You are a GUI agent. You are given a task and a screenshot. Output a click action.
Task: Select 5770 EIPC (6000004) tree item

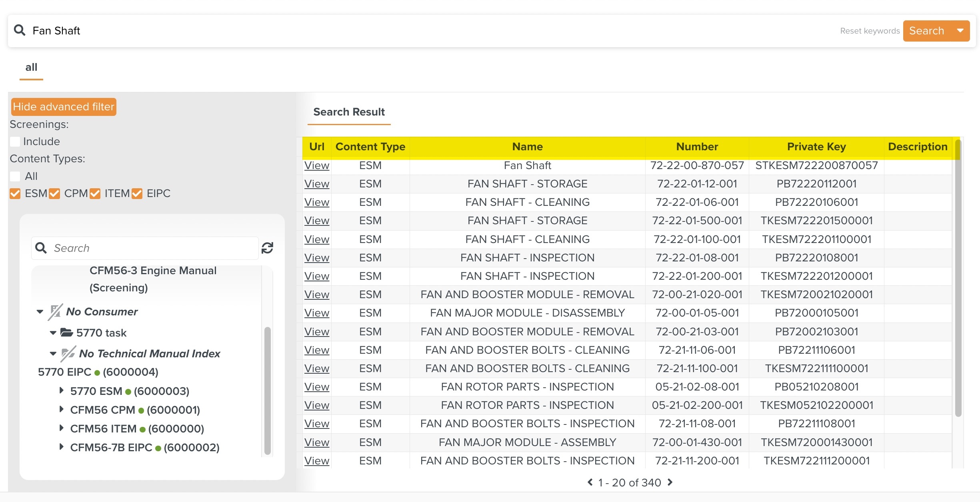[98, 372]
